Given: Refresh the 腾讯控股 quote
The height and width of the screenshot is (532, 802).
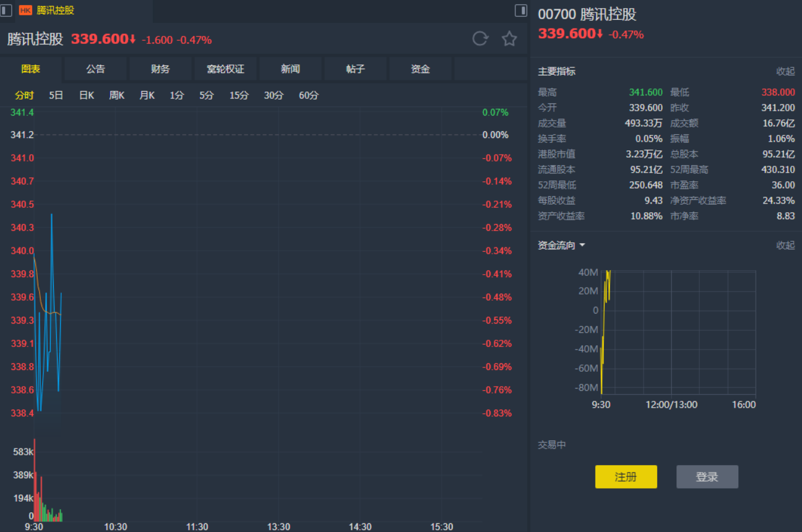Looking at the screenshot, I should 480,39.
